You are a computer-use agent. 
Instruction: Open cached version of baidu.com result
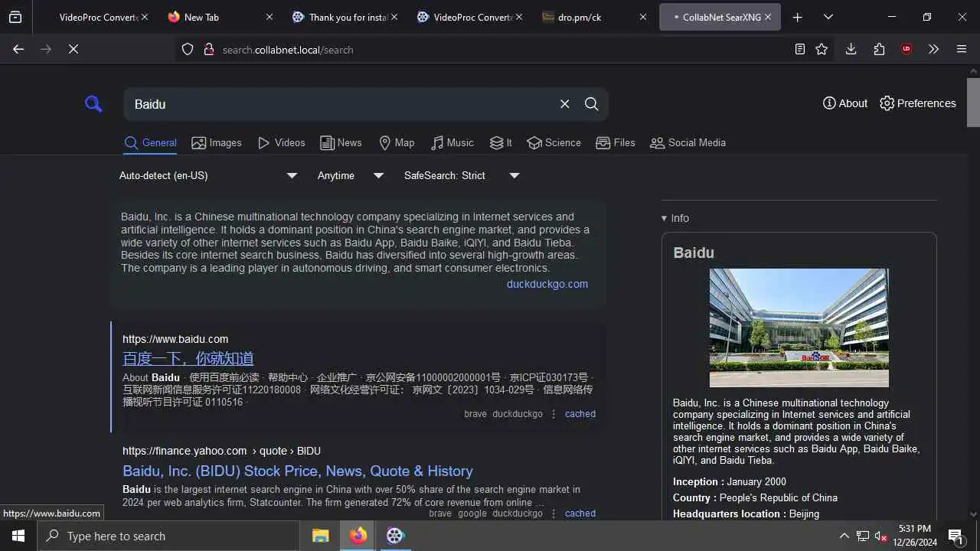point(580,414)
